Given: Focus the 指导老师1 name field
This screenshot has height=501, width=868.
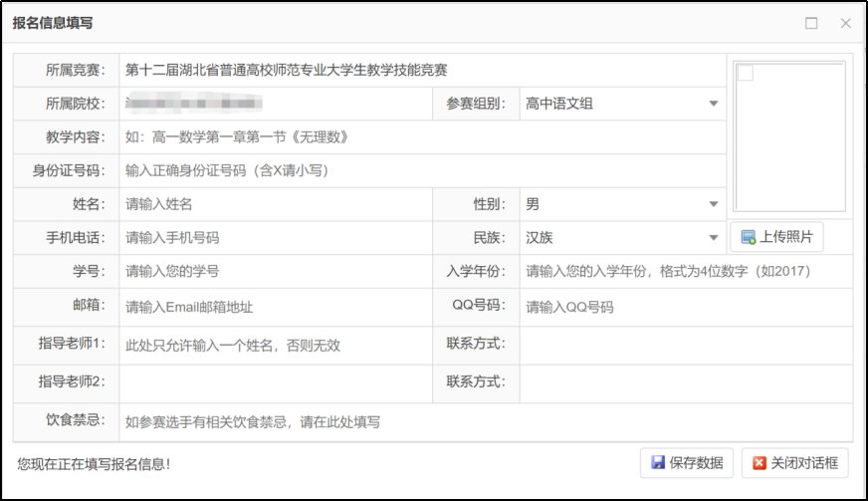Looking at the screenshot, I should [276, 346].
